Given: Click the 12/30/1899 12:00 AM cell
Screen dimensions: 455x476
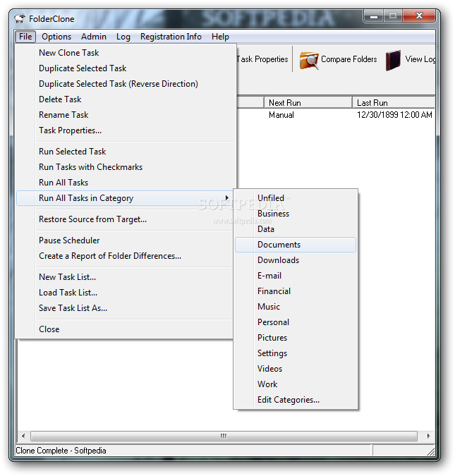Looking at the screenshot, I should [394, 115].
